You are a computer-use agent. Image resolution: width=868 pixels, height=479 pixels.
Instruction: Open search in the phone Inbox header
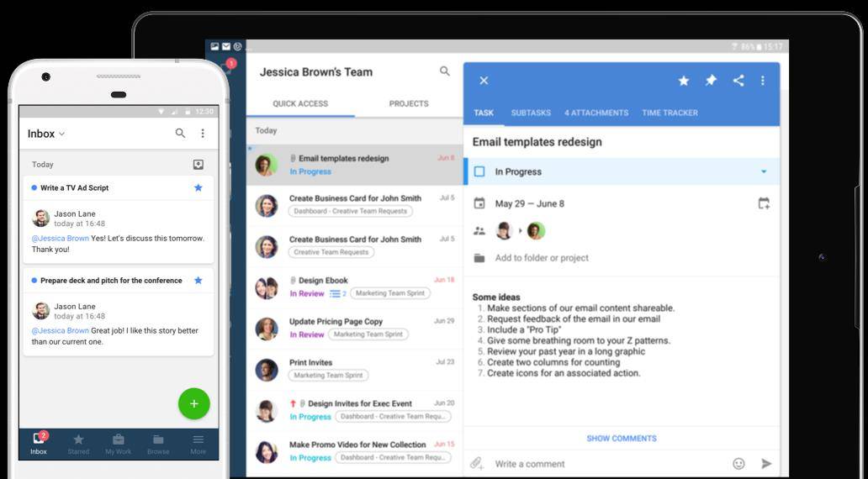(181, 134)
